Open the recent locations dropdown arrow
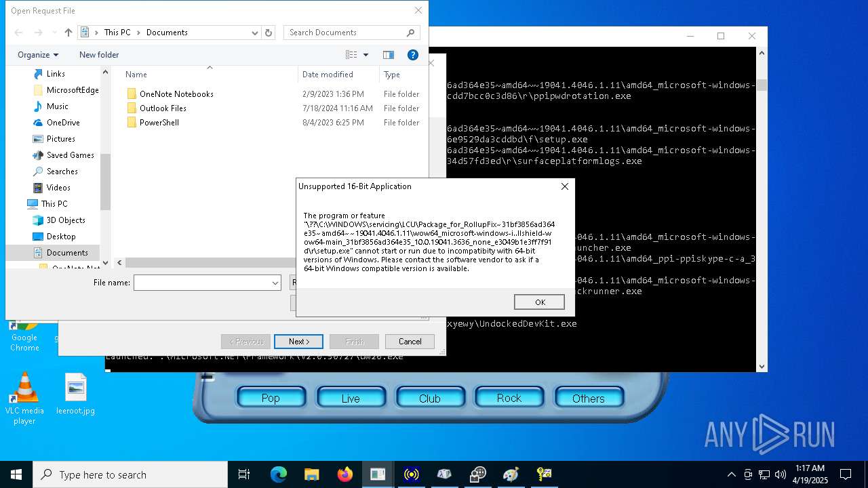This screenshot has height=488, width=868. (x=54, y=33)
